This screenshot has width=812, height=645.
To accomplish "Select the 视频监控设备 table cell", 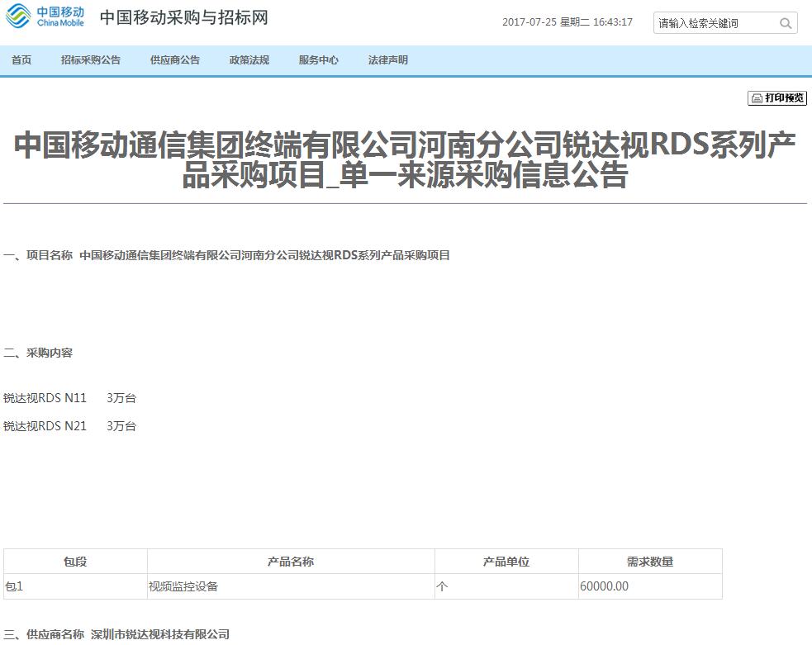I will point(183,586).
